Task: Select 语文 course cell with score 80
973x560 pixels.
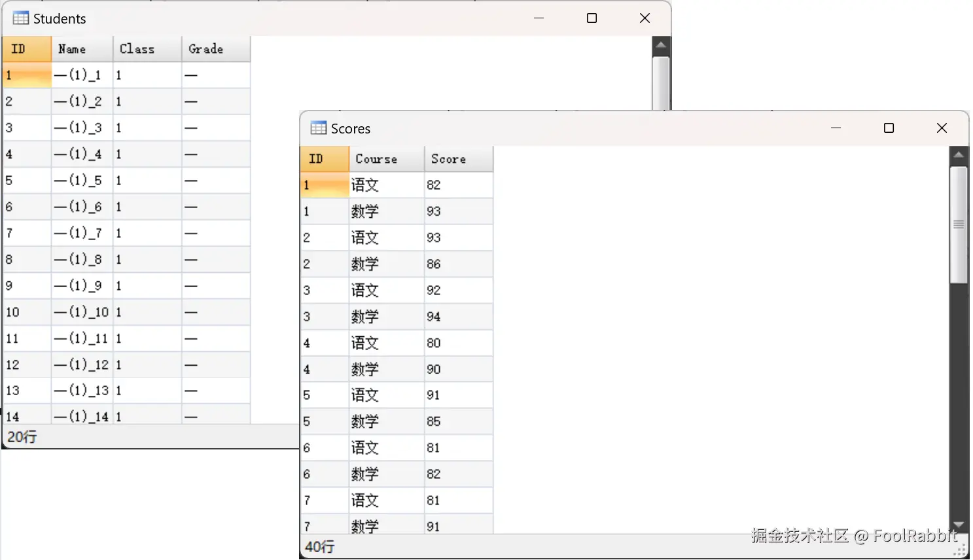Action: (x=387, y=343)
